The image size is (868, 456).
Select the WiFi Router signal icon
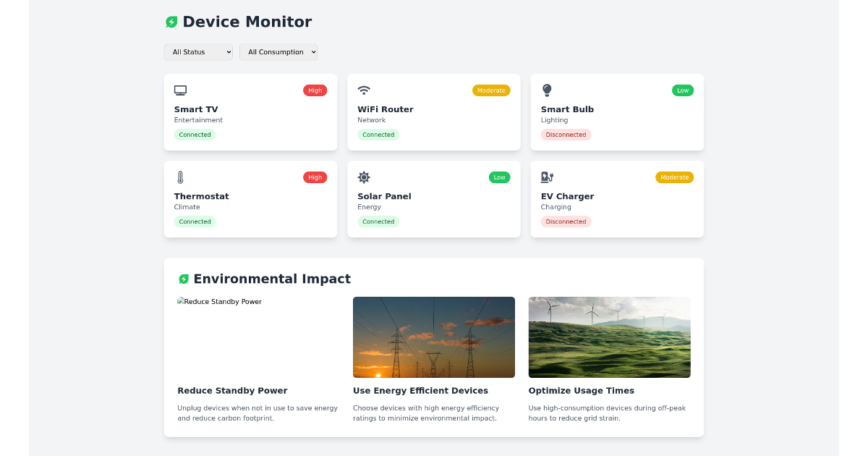(364, 90)
